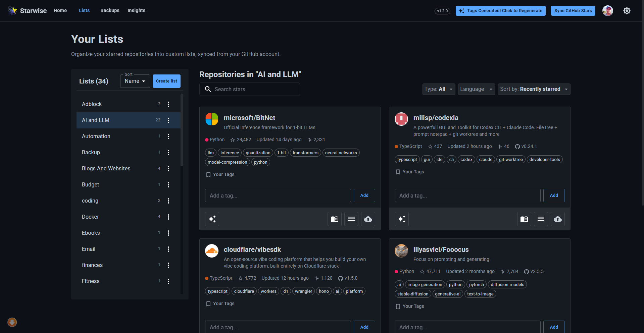The width and height of the screenshot is (644, 333).
Task: Open kebab menu for Automation list
Action: 168,136
